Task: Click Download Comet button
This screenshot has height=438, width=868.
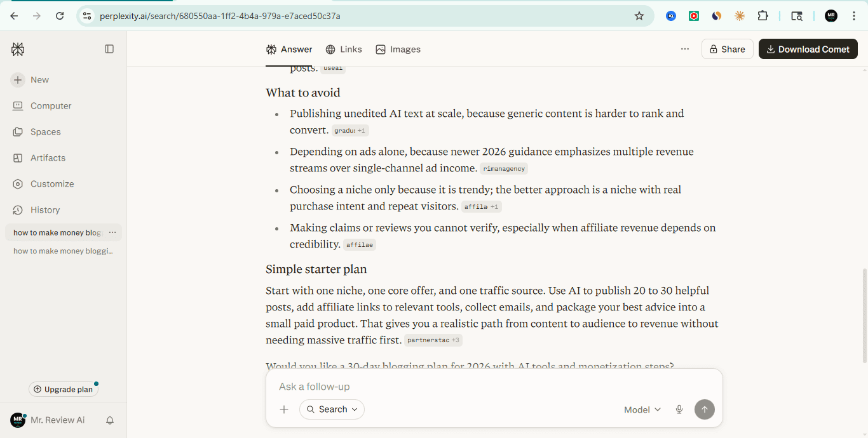Action: [808, 49]
